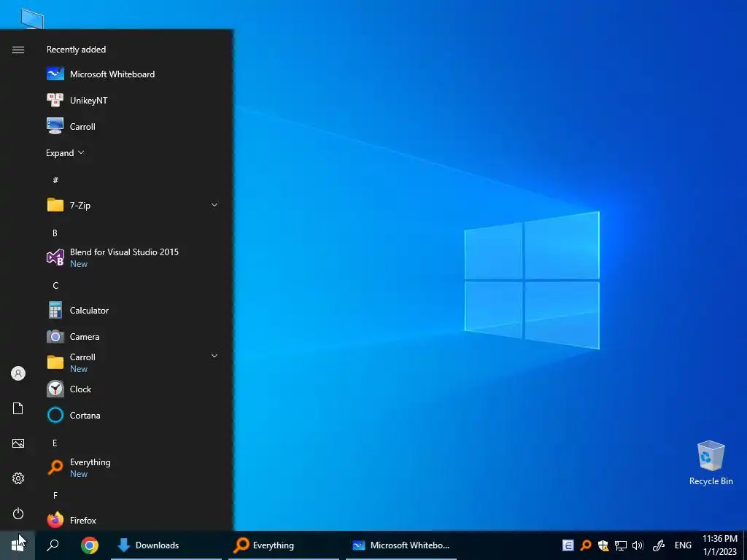Switch to the Downloads taskbar window
Viewport: 747px width, 560px height.
pos(166,545)
